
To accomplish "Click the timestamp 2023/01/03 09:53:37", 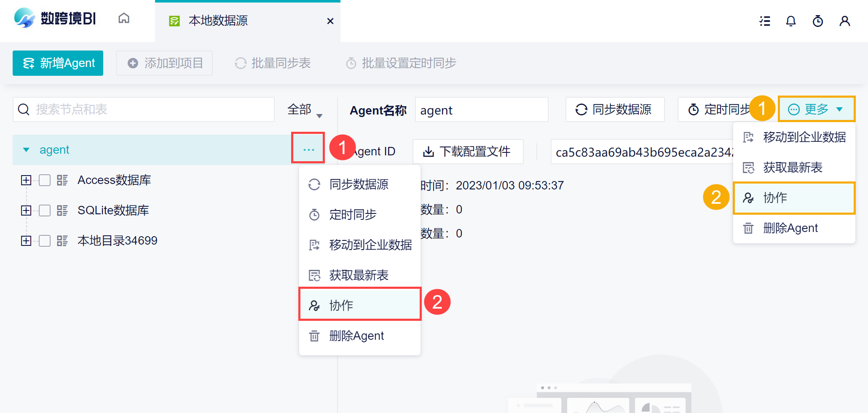I will (x=510, y=185).
